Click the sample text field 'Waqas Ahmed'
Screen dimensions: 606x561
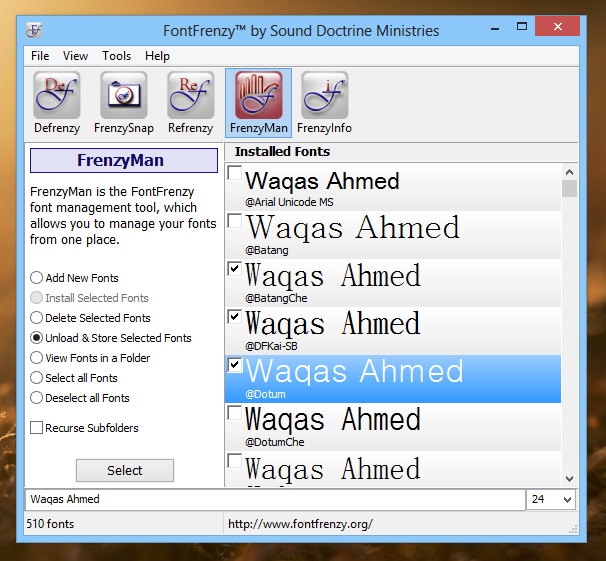275,500
